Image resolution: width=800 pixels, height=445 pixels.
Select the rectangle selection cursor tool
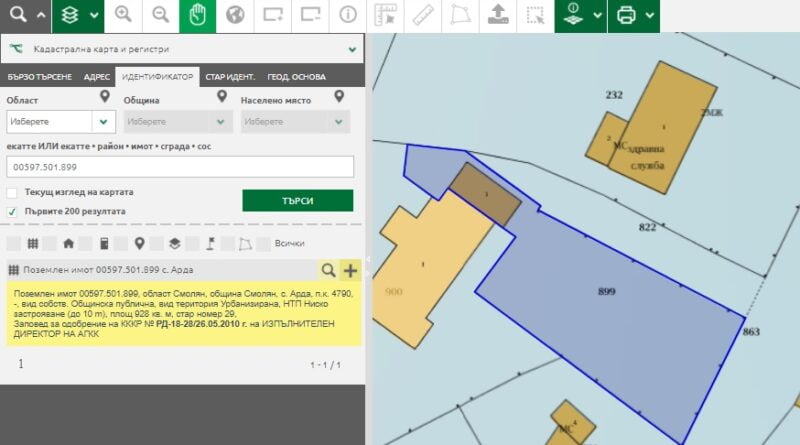(x=535, y=15)
